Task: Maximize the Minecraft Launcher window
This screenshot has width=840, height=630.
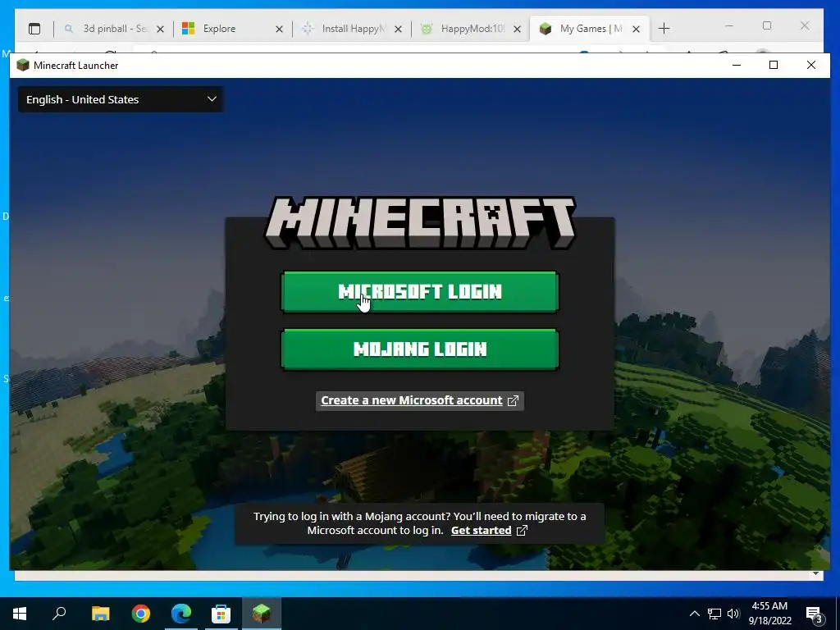Action: (x=774, y=65)
